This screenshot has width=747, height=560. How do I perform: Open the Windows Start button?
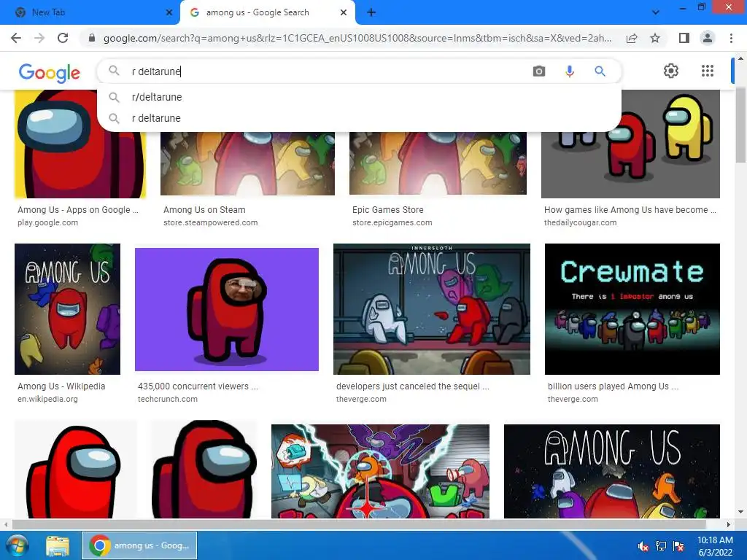[x=18, y=545]
